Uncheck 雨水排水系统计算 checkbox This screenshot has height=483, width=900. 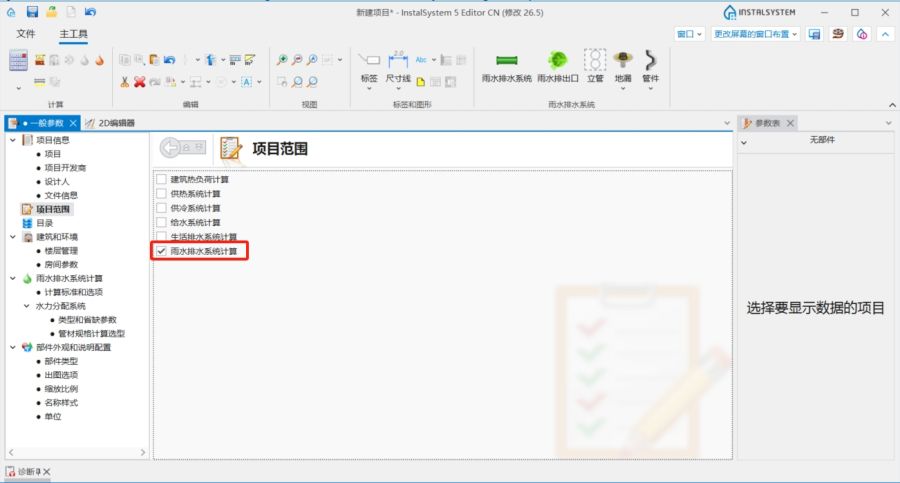click(161, 251)
